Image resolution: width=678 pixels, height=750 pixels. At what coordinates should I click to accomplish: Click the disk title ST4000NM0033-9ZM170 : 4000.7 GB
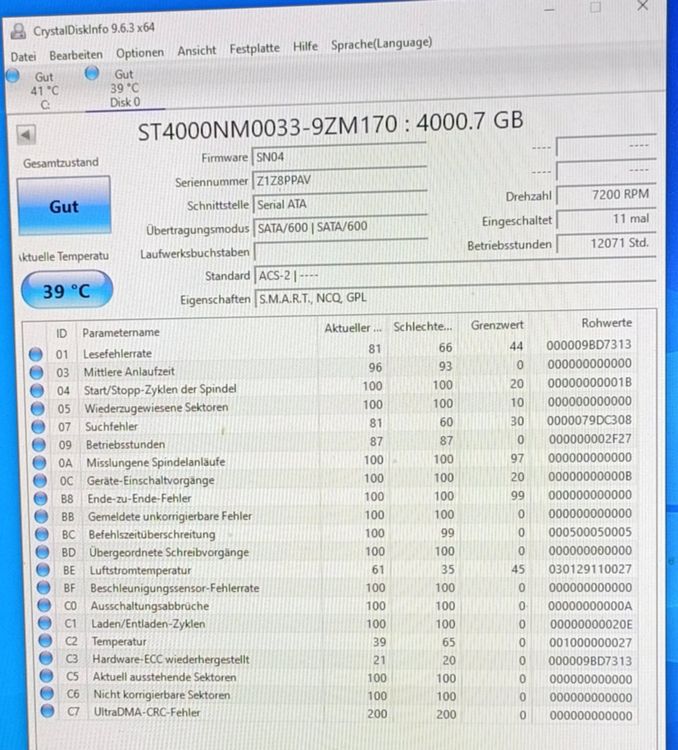(x=330, y=125)
